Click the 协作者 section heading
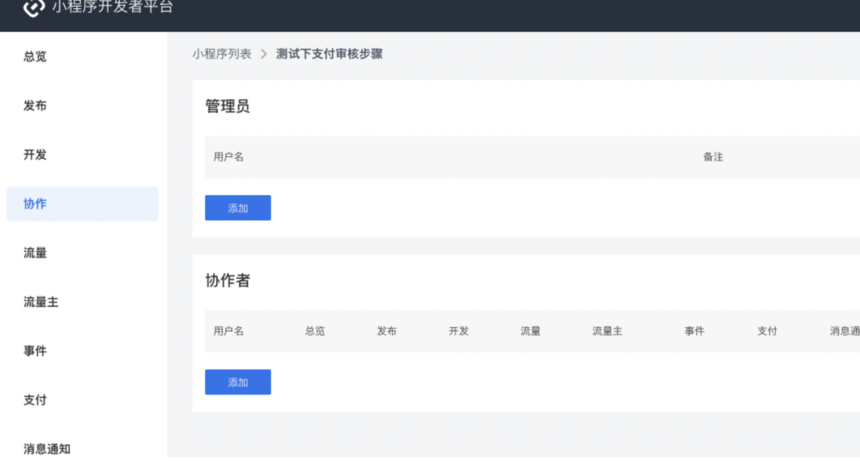Viewport: 860px width, 461px height. pyautogui.click(x=227, y=280)
